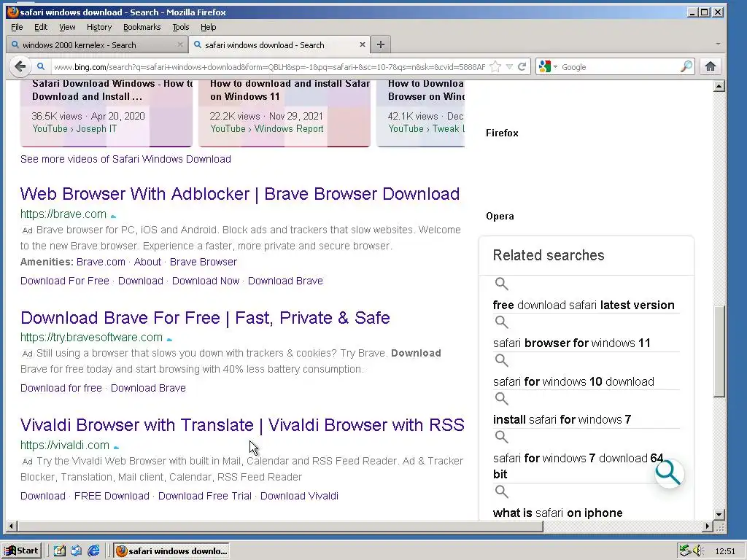The width and height of the screenshot is (747, 560).
Task: Click the vertical scrollbar up arrow
Action: point(719,86)
